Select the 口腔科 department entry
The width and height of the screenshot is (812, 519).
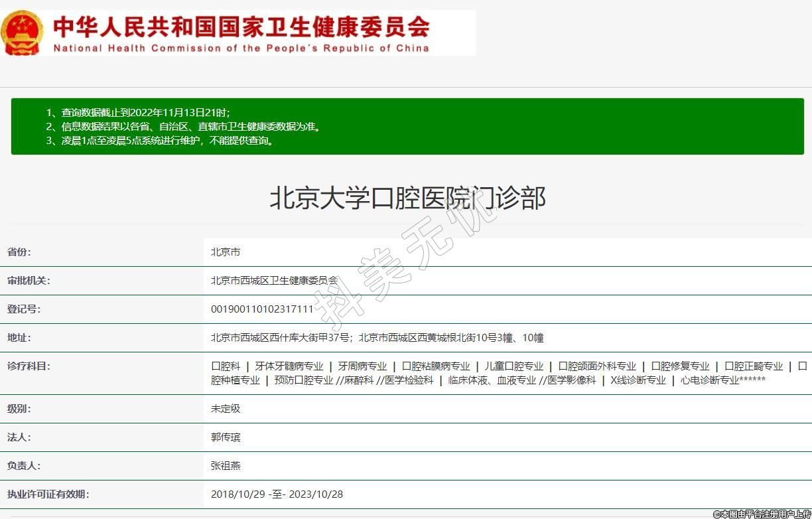(x=226, y=366)
